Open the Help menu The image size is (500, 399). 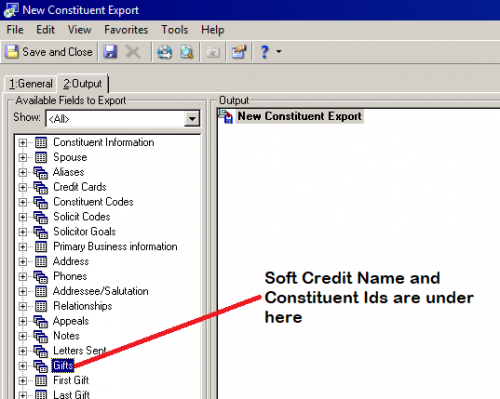point(213,30)
